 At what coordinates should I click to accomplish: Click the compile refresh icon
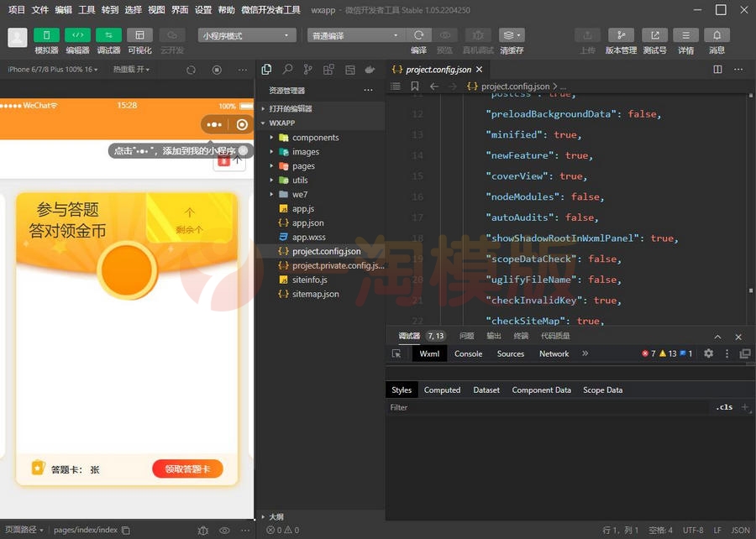418,35
